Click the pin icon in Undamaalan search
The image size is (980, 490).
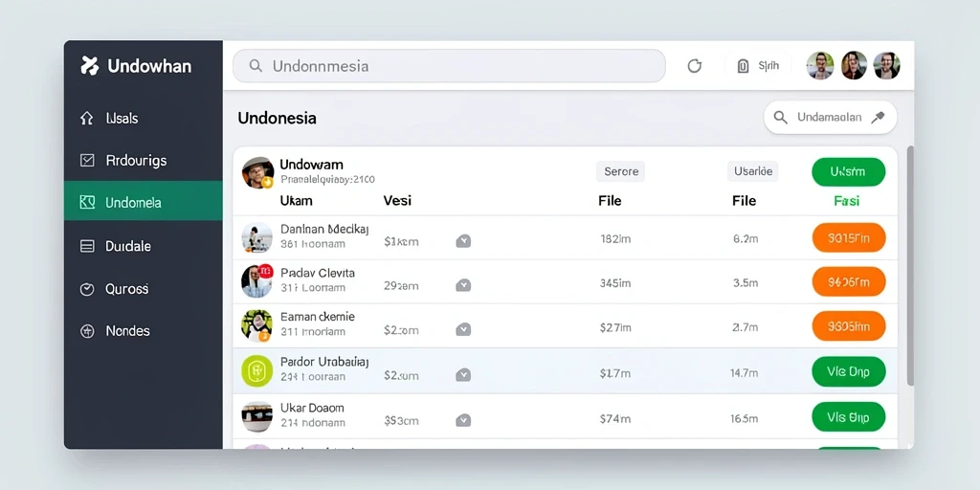point(879,118)
